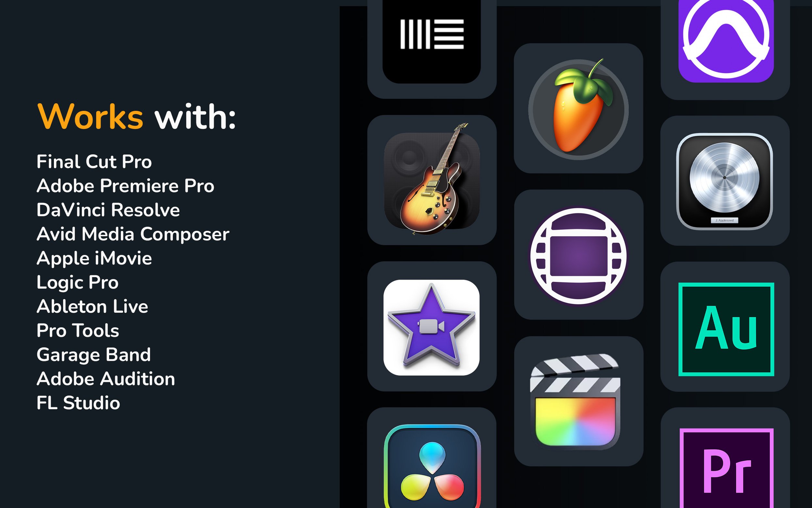Click the Adobe Premiere Pro Pr icon
Screen dimensions: 812x508
[726, 468]
